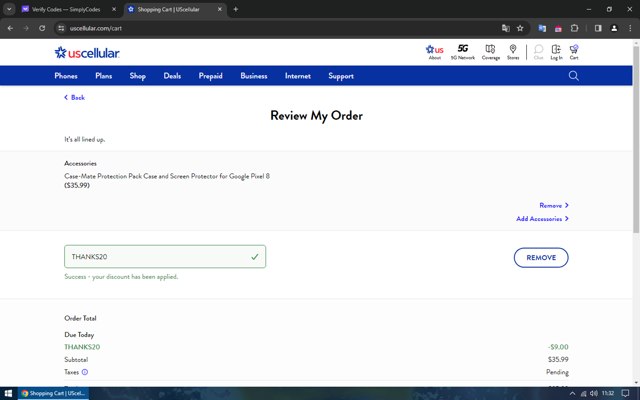Click the -$9.00 discount amount
This screenshot has height=400, width=640.
[558, 347]
